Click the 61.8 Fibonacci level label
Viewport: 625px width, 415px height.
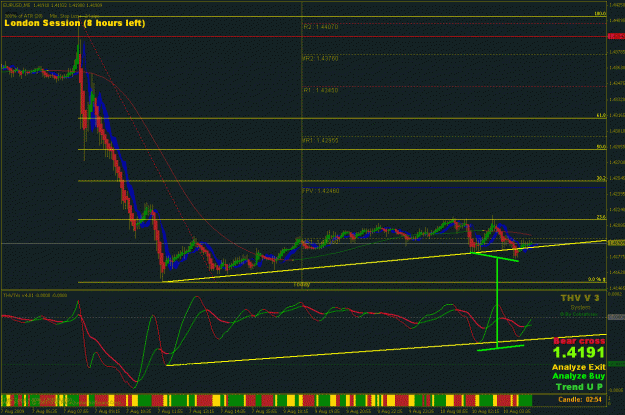tap(601, 116)
